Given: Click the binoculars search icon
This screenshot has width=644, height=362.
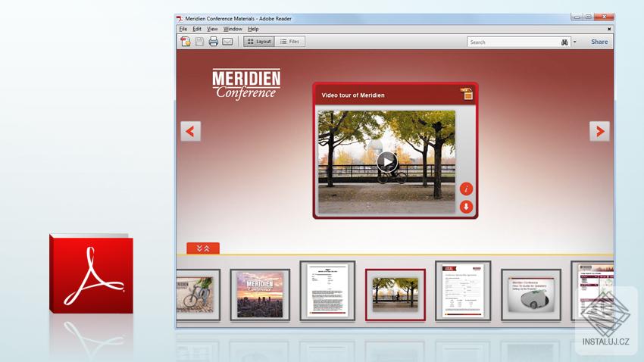Looking at the screenshot, I should tap(564, 42).
